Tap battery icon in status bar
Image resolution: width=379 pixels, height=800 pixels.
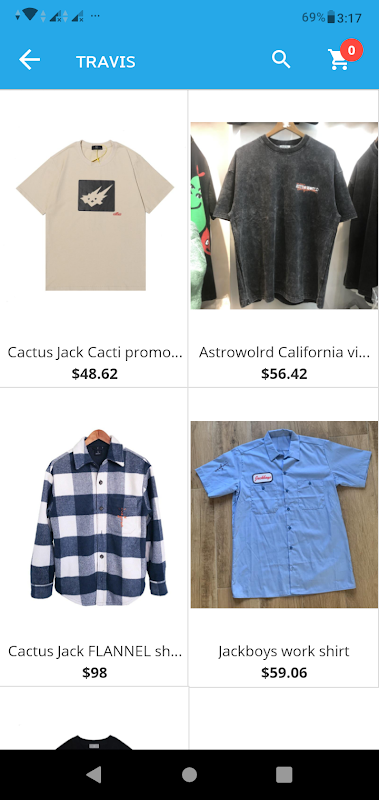[x=331, y=18]
